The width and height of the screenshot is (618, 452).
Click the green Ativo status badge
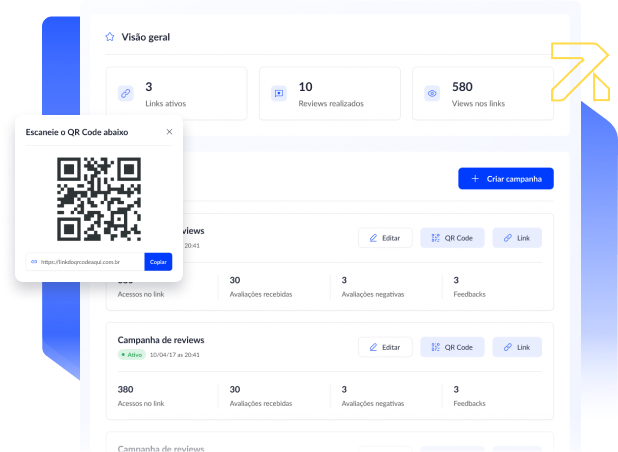click(x=132, y=355)
